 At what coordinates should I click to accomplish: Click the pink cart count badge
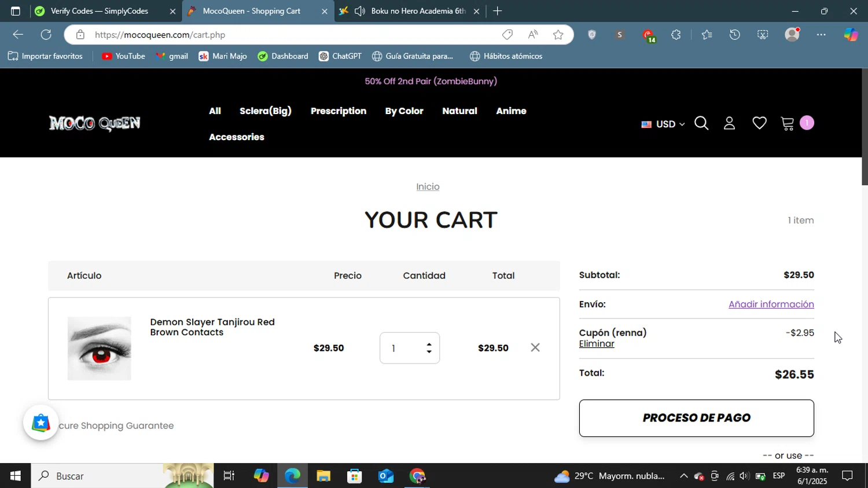[x=807, y=123]
